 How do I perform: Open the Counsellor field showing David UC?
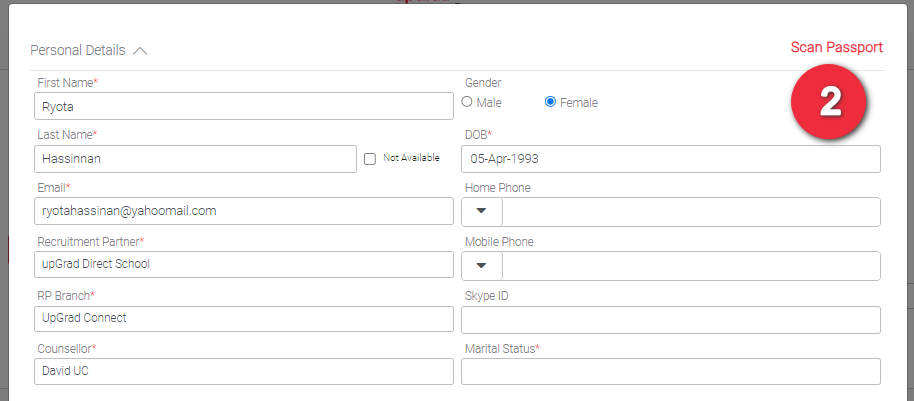coord(244,372)
